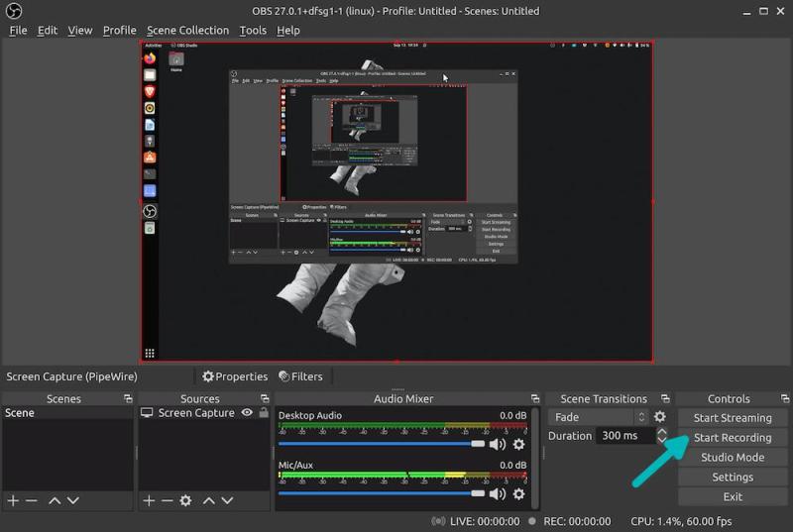Adjust the Desktop Audio volume slider
Image resolution: width=793 pixels, height=532 pixels.
478,444
